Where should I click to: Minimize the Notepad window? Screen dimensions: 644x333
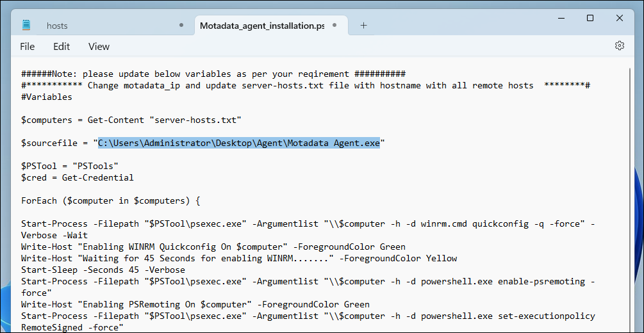pos(561,18)
